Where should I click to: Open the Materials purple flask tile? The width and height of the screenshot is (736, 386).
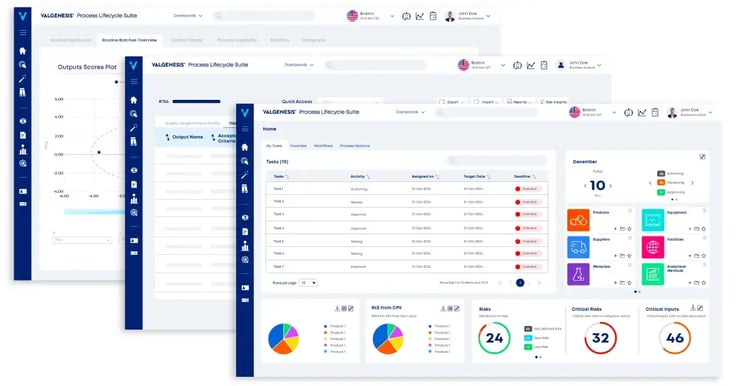(x=578, y=274)
